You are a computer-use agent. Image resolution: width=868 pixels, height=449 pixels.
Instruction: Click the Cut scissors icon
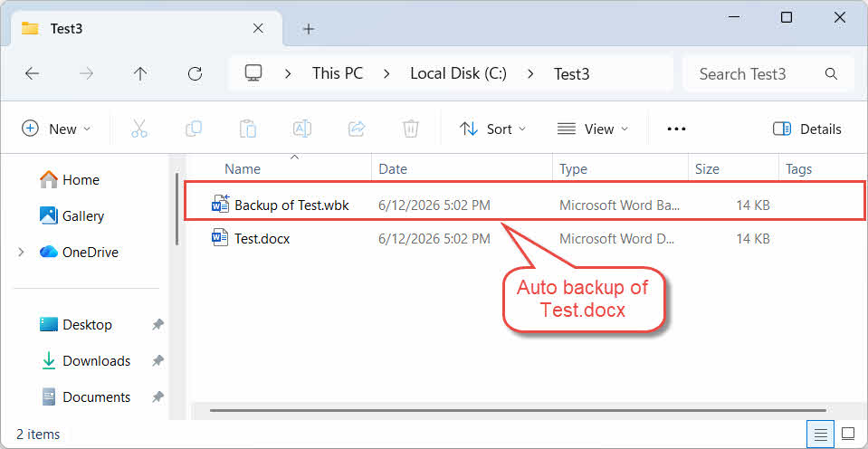(x=139, y=129)
